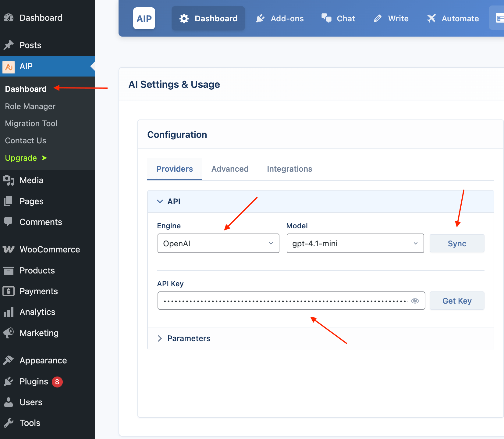504x439 pixels.
Task: Expand the Parameters section
Action: [x=321, y=338]
